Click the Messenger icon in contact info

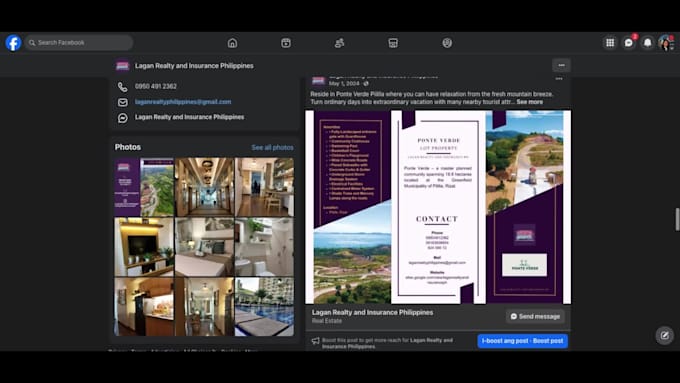(123, 118)
